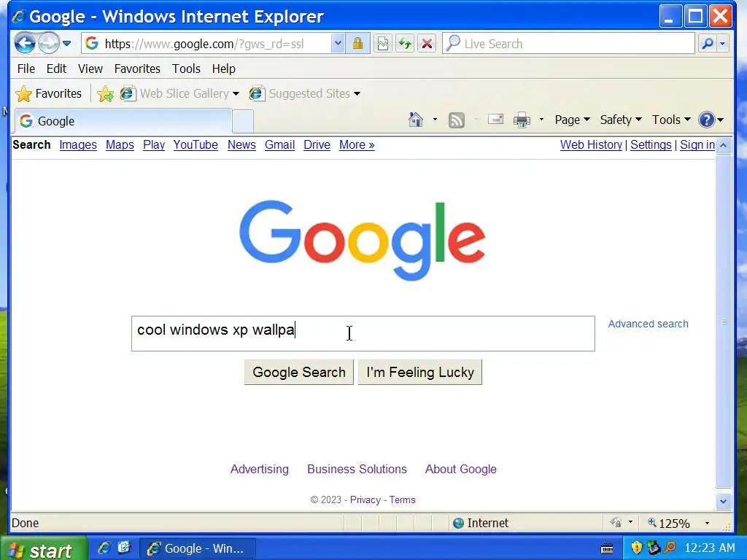This screenshot has width=747, height=560.
Task: Click the security lock icon
Action: [x=357, y=44]
